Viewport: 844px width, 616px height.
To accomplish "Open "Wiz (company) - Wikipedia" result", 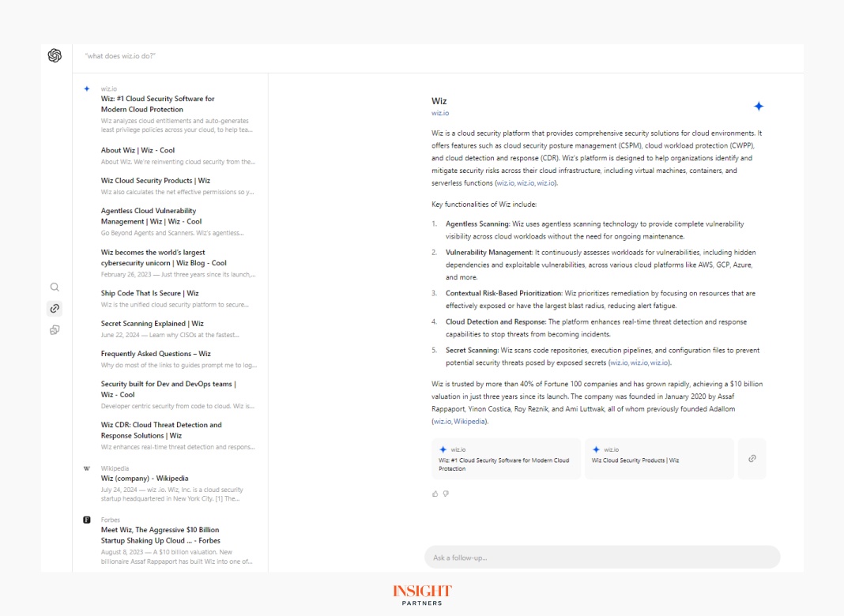I will click(145, 479).
